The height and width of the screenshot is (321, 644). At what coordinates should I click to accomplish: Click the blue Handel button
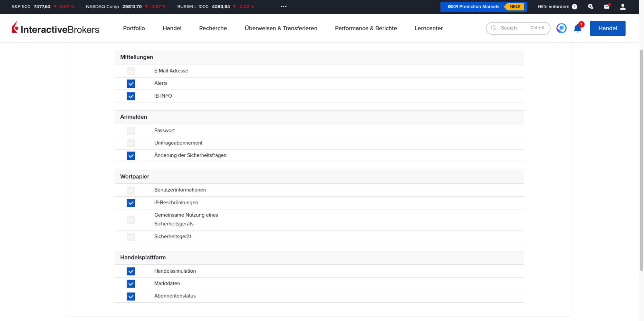(x=608, y=28)
